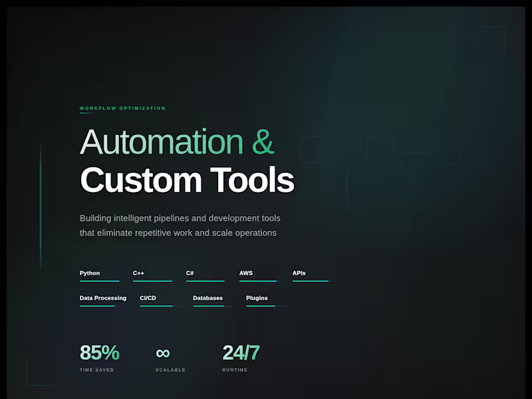Viewport: 532px width, 399px height.
Task: Click the Custom Tools heading
Action: coord(186,180)
